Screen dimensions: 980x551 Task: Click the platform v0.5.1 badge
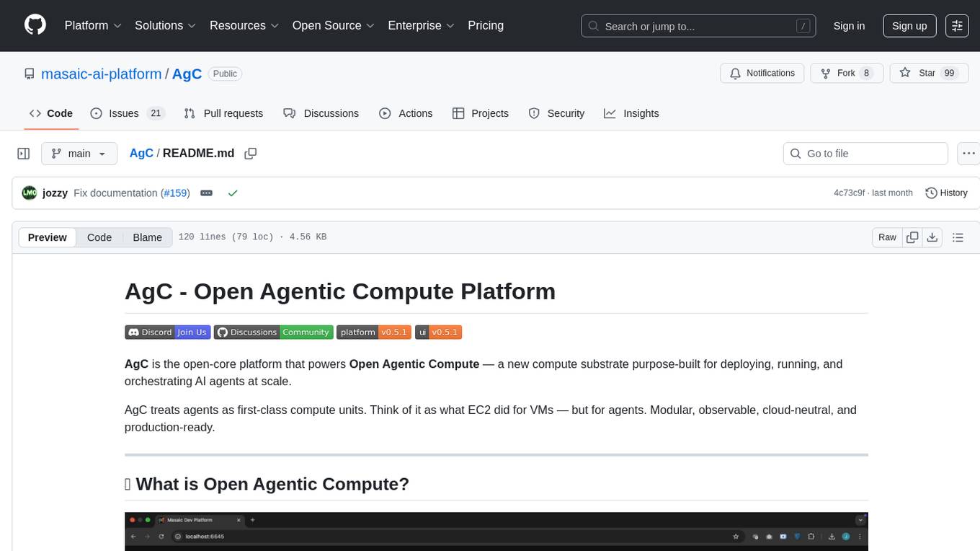(x=374, y=332)
